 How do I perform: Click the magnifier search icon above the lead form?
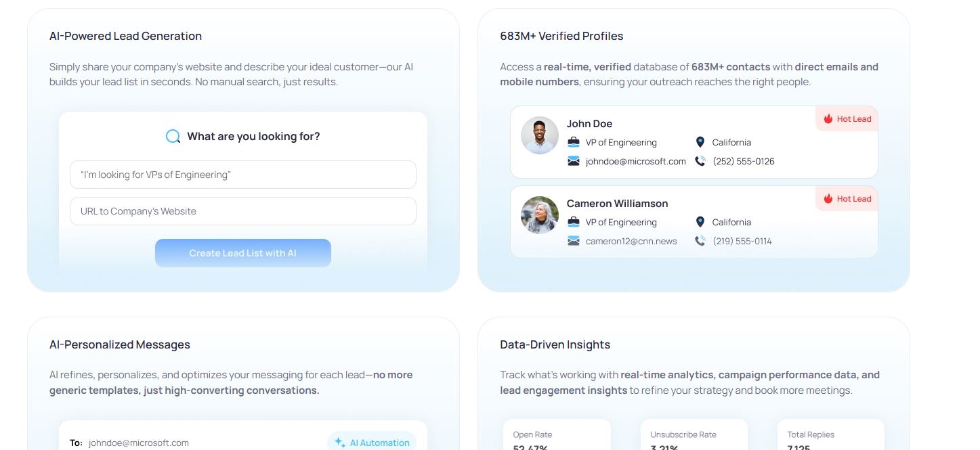(x=172, y=136)
